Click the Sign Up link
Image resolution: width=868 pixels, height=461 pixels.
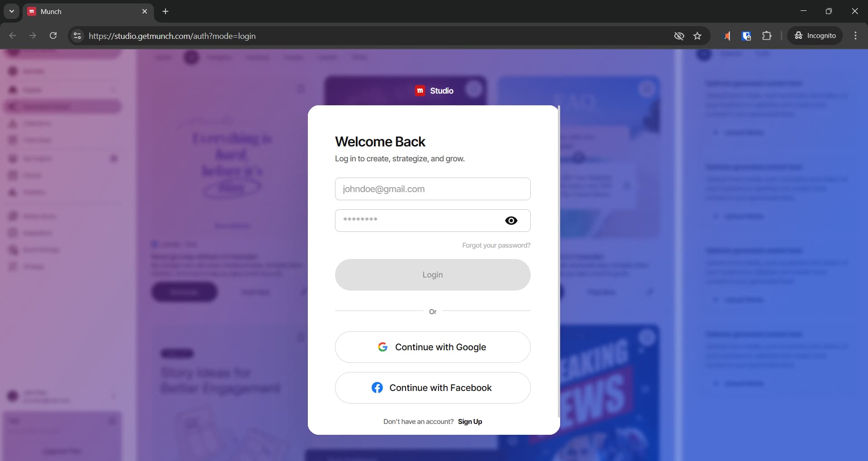coord(470,422)
